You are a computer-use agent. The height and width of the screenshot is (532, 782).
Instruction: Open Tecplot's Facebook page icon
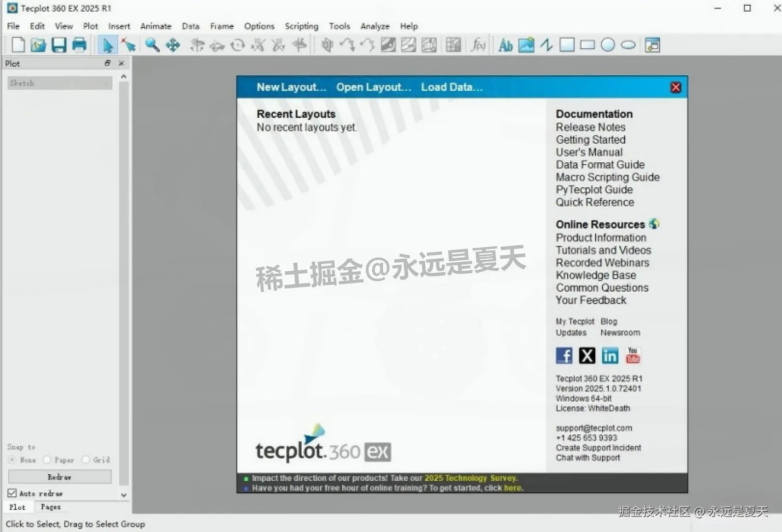(564, 355)
